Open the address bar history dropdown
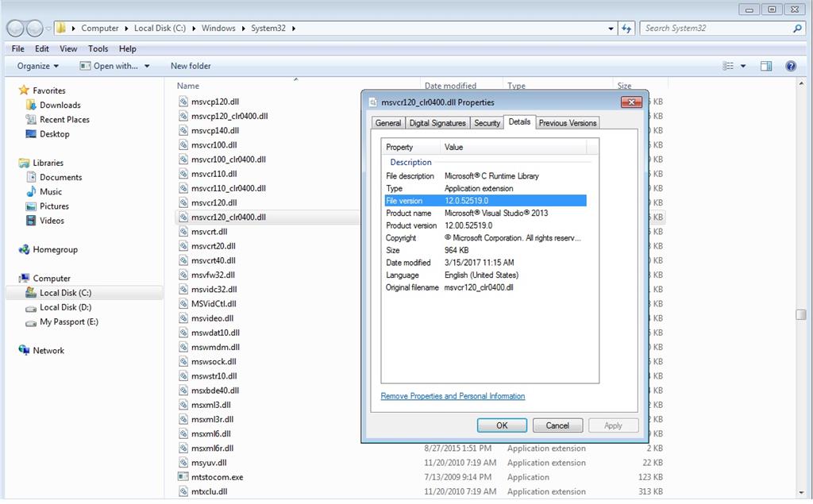The image size is (813, 504). click(x=611, y=29)
